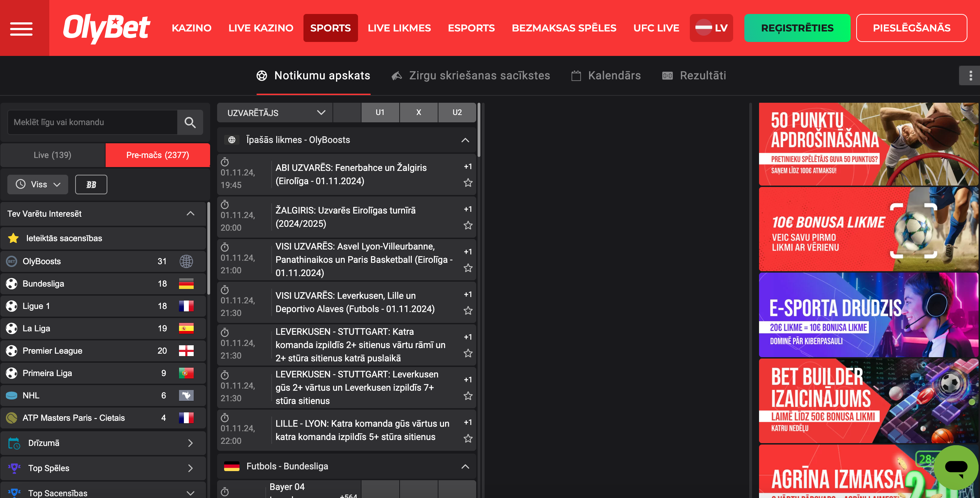This screenshot has width=980, height=498.
Task: Open OlyBoosts in suggested competitions
Action: 103,261
